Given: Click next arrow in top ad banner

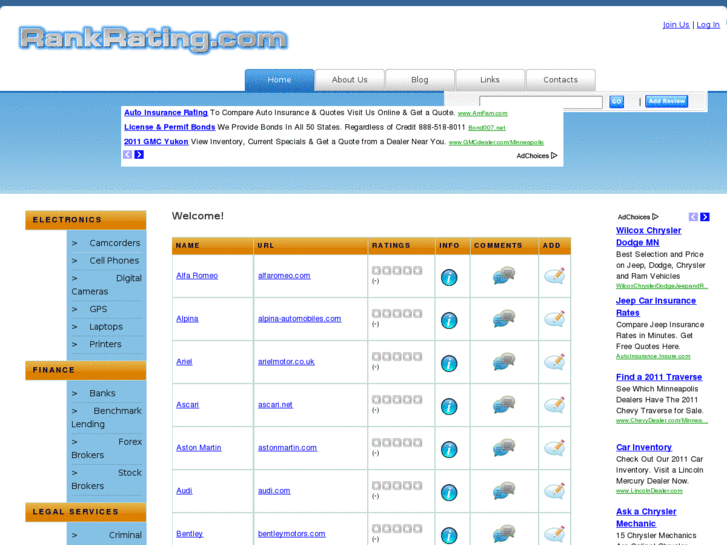Looking at the screenshot, I should pos(139,154).
